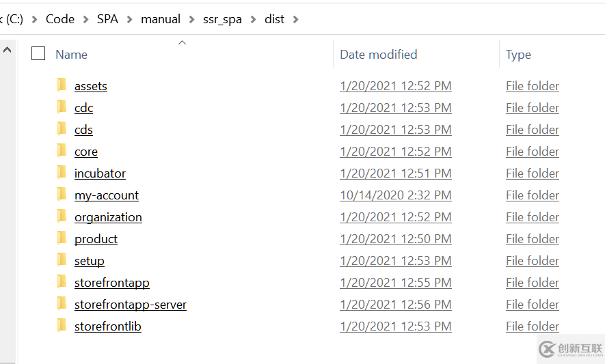Sort by the Type column header
605x364 pixels.
pos(518,55)
